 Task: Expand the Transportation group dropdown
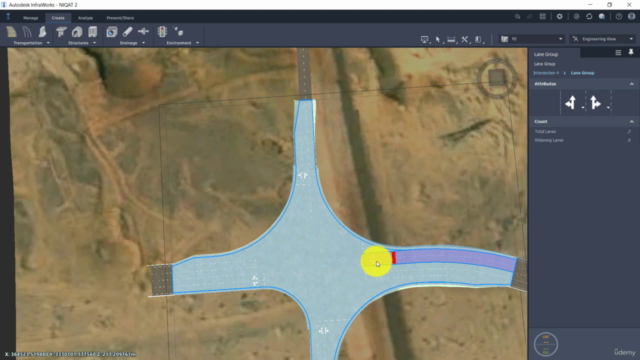click(x=48, y=43)
